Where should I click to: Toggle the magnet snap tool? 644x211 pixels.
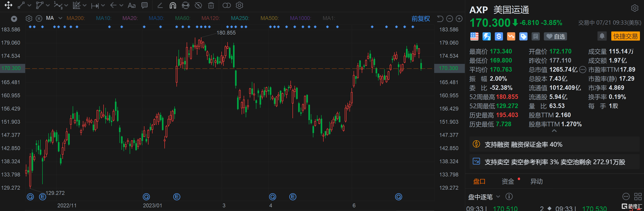click(x=173, y=5)
